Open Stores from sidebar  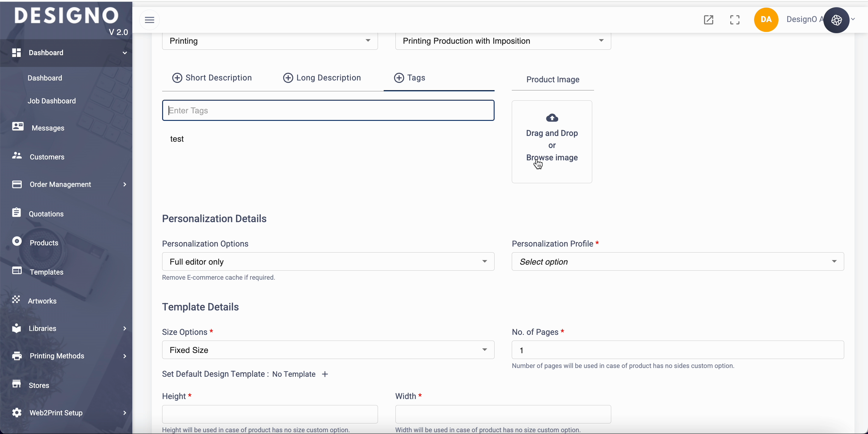39,385
